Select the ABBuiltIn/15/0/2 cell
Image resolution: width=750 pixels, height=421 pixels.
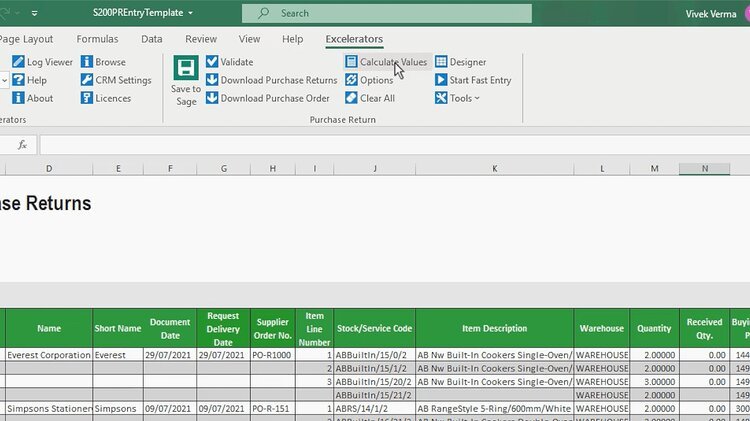(x=375, y=355)
